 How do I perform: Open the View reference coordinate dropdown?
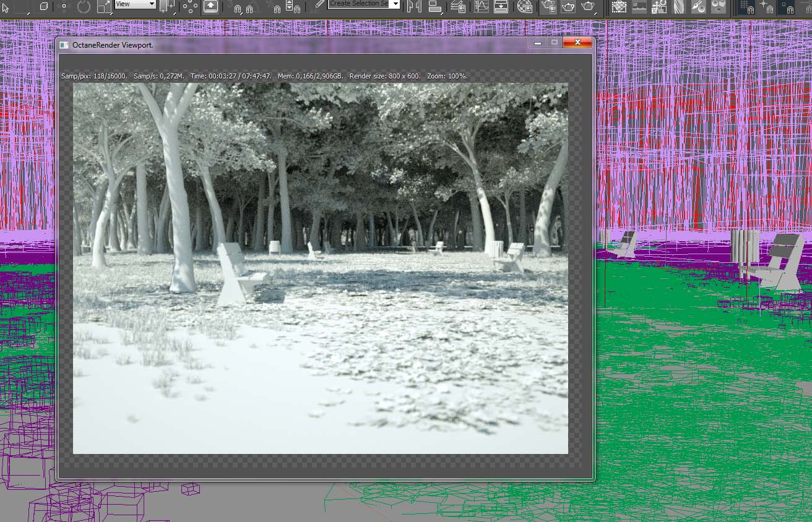(135, 4)
